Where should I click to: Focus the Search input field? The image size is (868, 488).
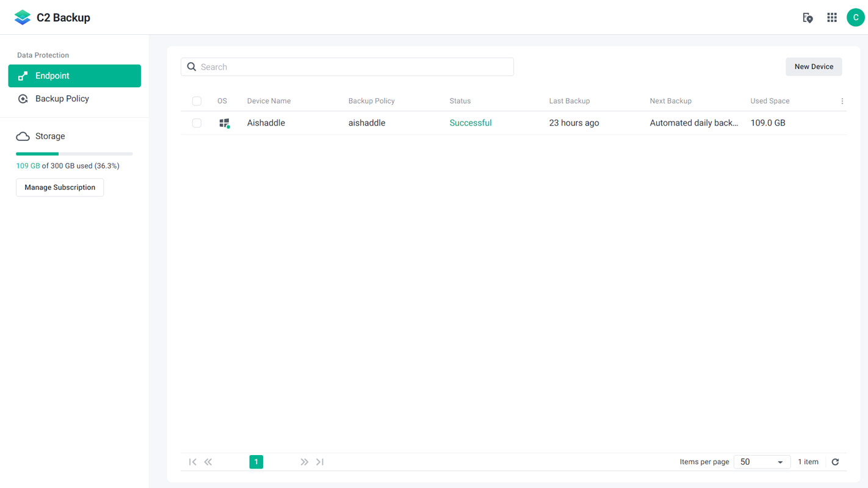(x=347, y=67)
